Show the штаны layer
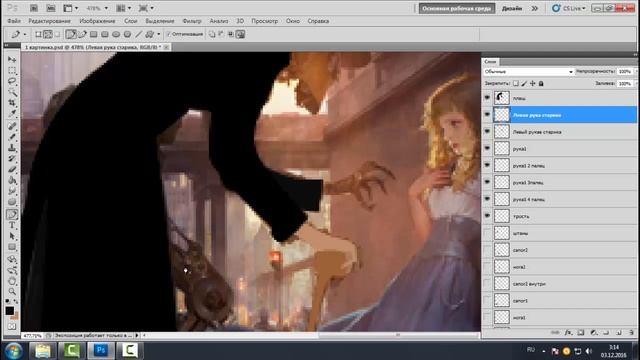The image size is (640, 360). pos(487,233)
